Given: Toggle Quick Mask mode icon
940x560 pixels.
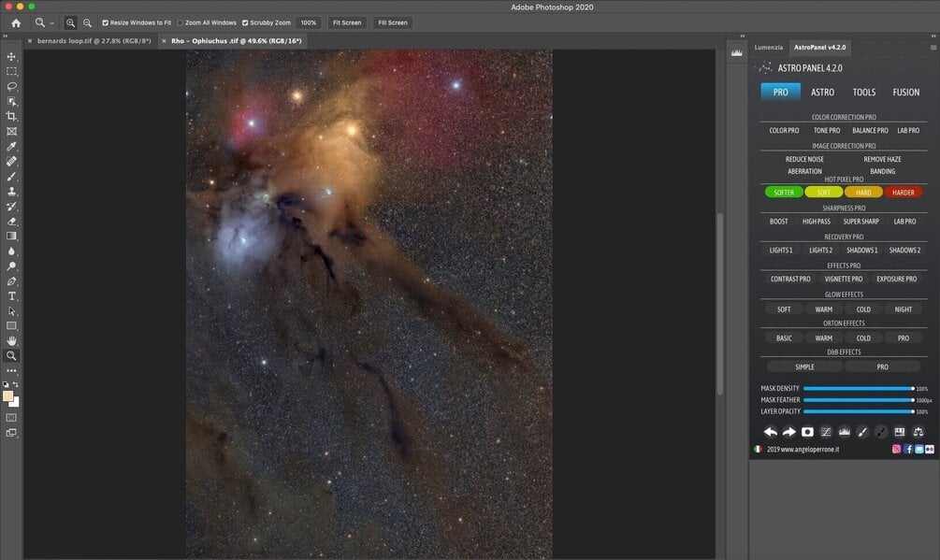Looking at the screenshot, I should click(11, 418).
